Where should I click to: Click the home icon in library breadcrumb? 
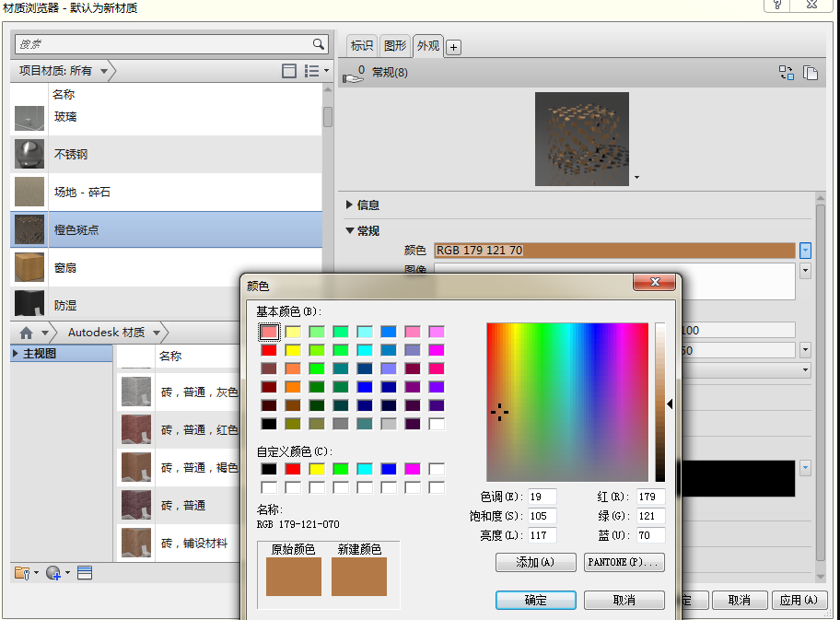tap(26, 333)
